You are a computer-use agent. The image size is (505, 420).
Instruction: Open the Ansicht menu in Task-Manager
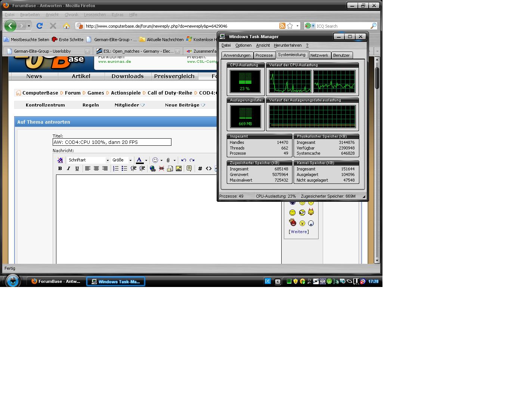(x=263, y=45)
